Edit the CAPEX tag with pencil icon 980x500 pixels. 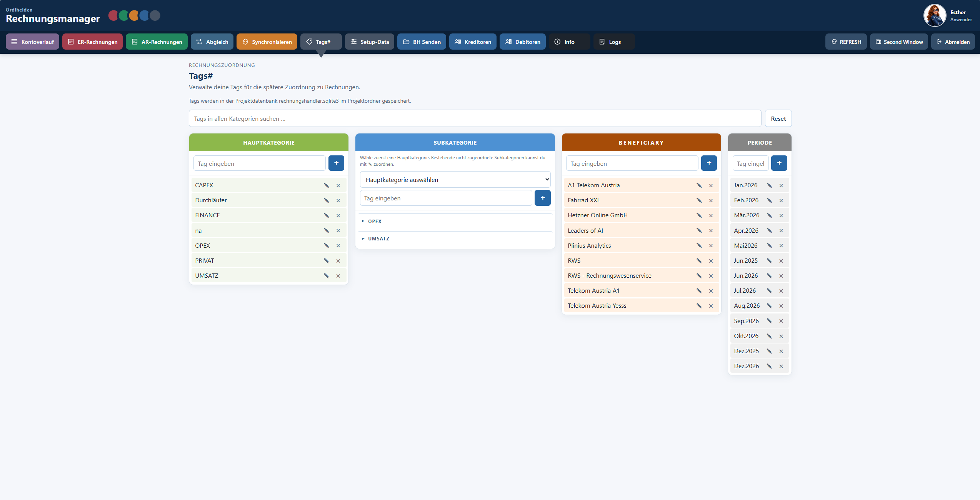[326, 185]
